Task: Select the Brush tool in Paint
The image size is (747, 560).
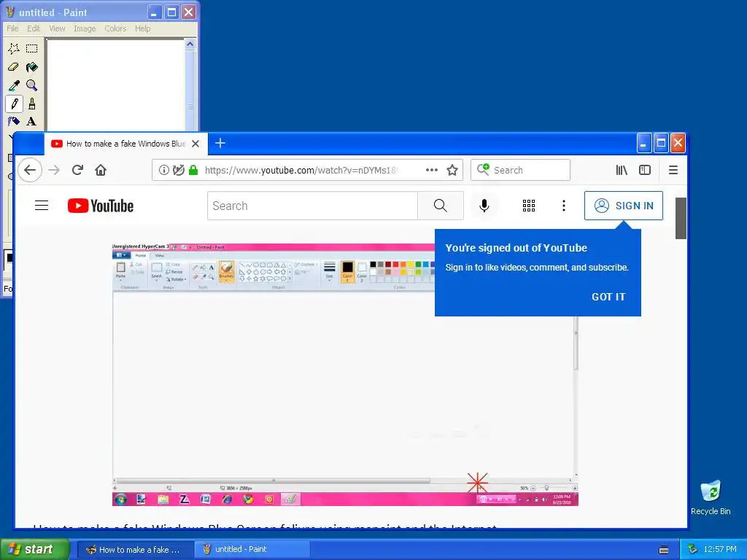Action: point(32,104)
